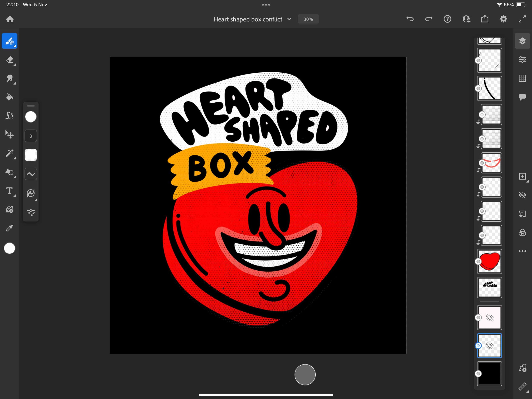Image resolution: width=532 pixels, height=399 pixels.
Task: Select the Eyedropper tool
Action: (x=10, y=228)
